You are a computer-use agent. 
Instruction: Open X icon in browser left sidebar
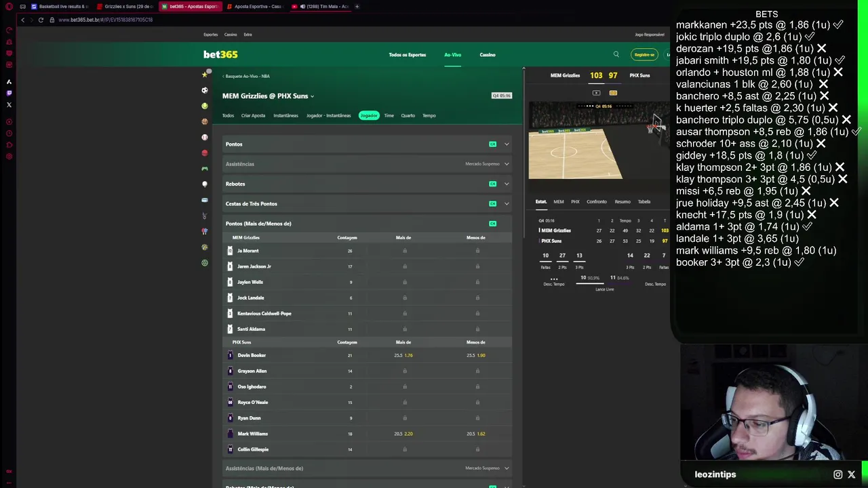[x=9, y=104]
